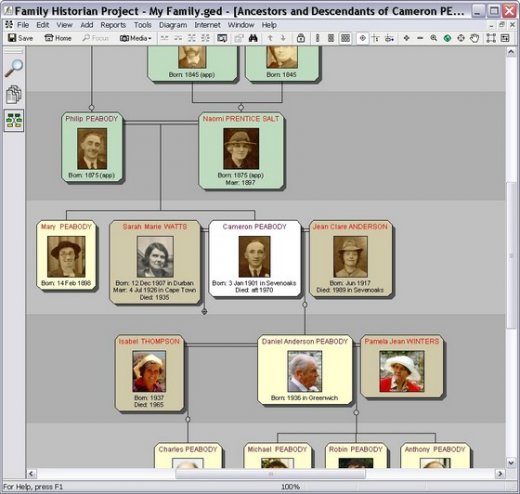Open the Diagram menu
The image size is (520, 494).
[x=173, y=25]
